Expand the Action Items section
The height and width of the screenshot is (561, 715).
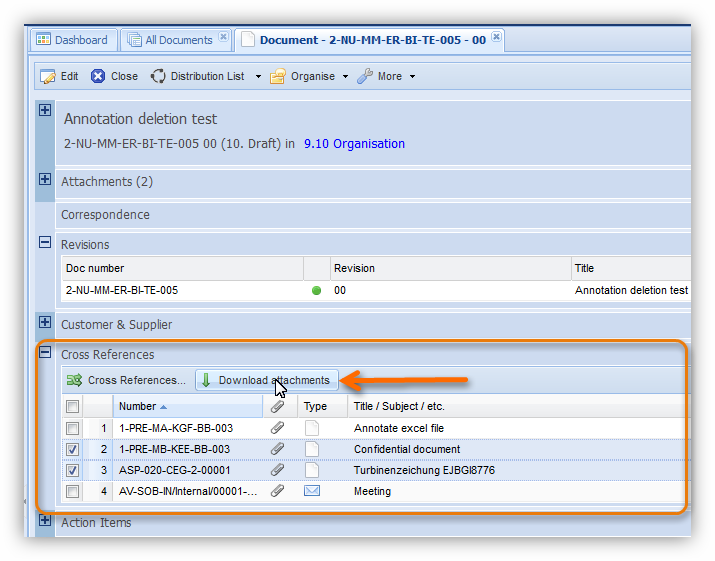(45, 519)
